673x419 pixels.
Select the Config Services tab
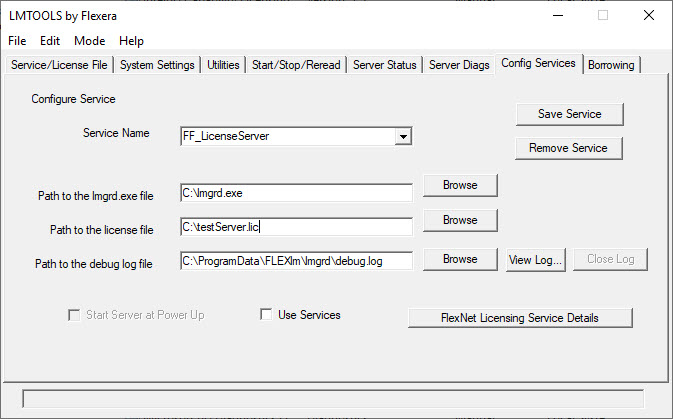pyautogui.click(x=538, y=63)
